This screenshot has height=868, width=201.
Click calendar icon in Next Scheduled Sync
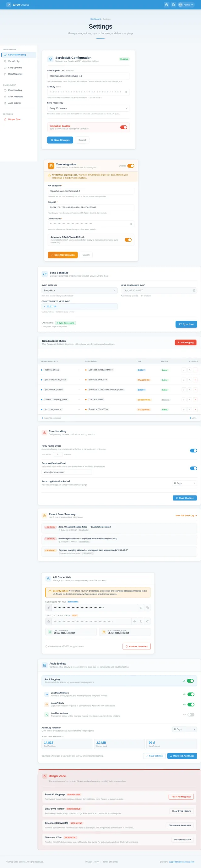click(194, 290)
